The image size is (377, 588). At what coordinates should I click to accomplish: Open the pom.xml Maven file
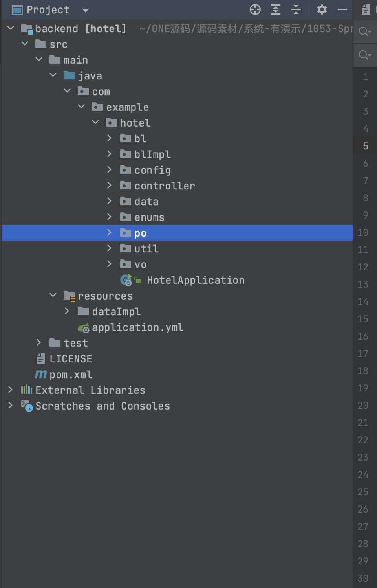coord(71,375)
